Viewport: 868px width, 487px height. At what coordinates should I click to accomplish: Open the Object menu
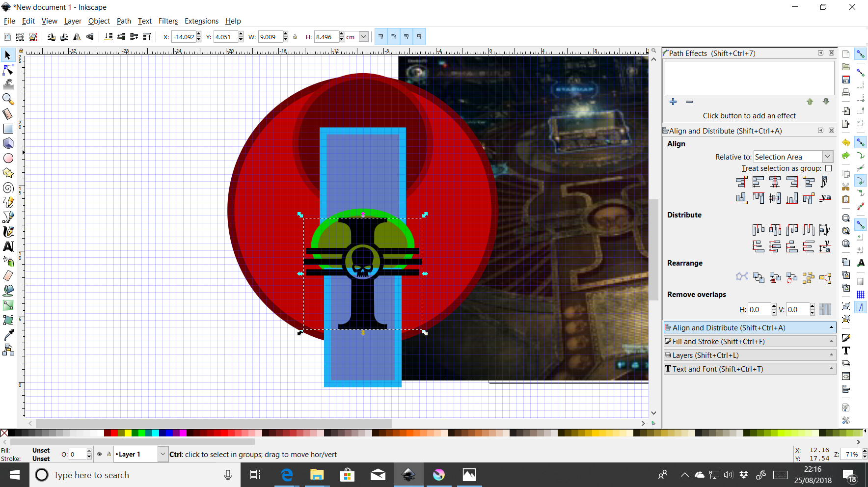tap(99, 21)
